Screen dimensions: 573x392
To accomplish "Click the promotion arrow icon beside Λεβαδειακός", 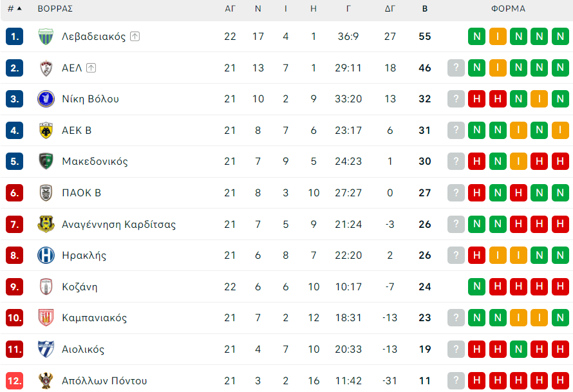I will point(135,37).
